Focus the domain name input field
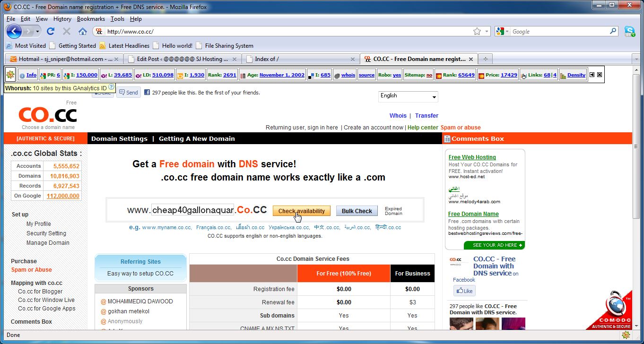This screenshot has height=344, width=644. pyautogui.click(x=193, y=210)
